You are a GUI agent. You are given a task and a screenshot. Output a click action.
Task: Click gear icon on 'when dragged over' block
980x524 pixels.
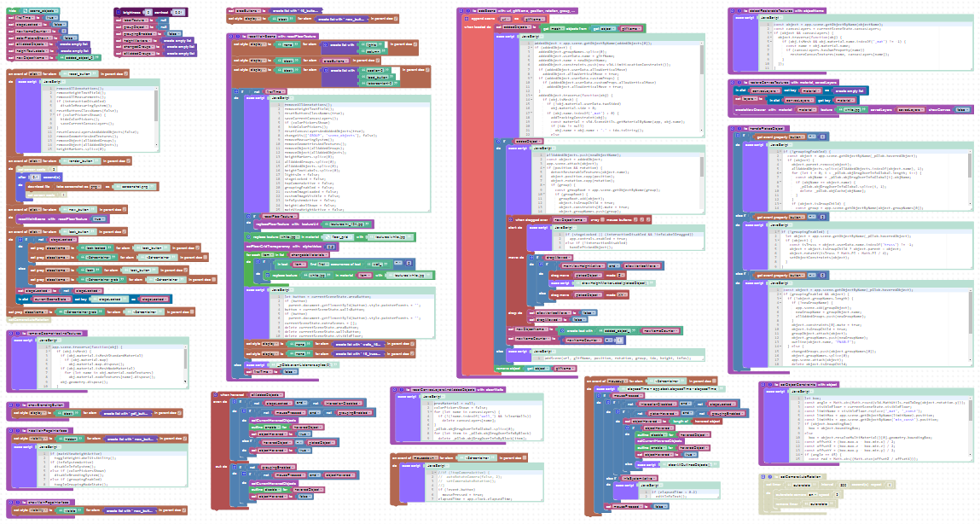[511, 219]
